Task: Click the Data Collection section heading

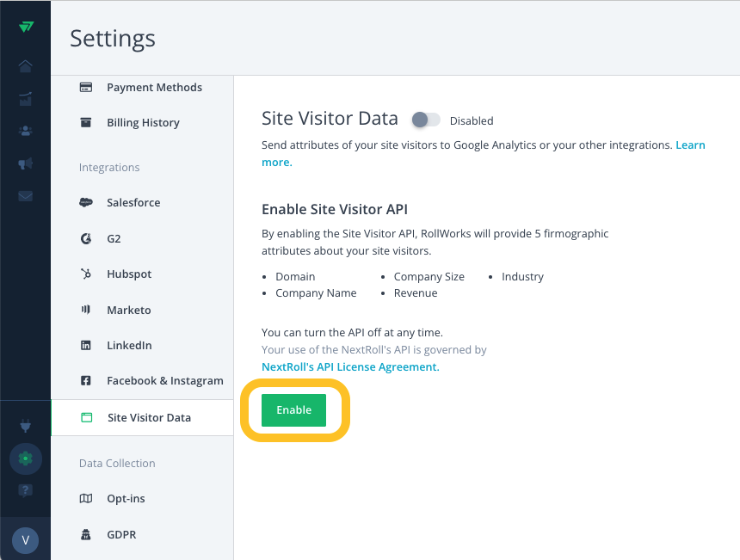Action: [x=117, y=464]
